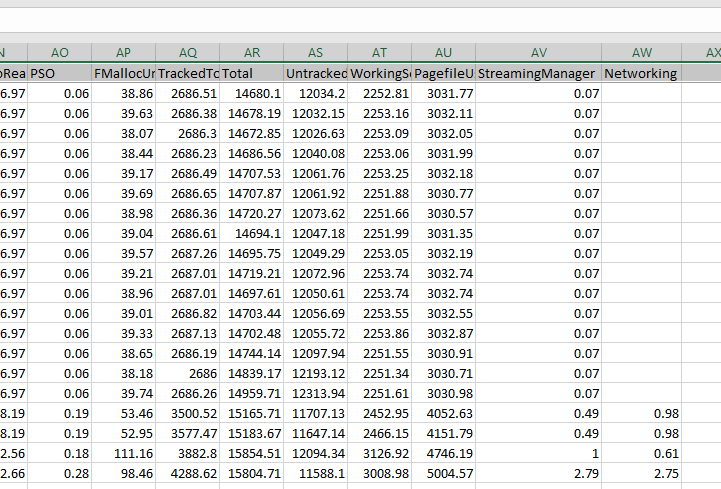Select column header AO

point(60,52)
